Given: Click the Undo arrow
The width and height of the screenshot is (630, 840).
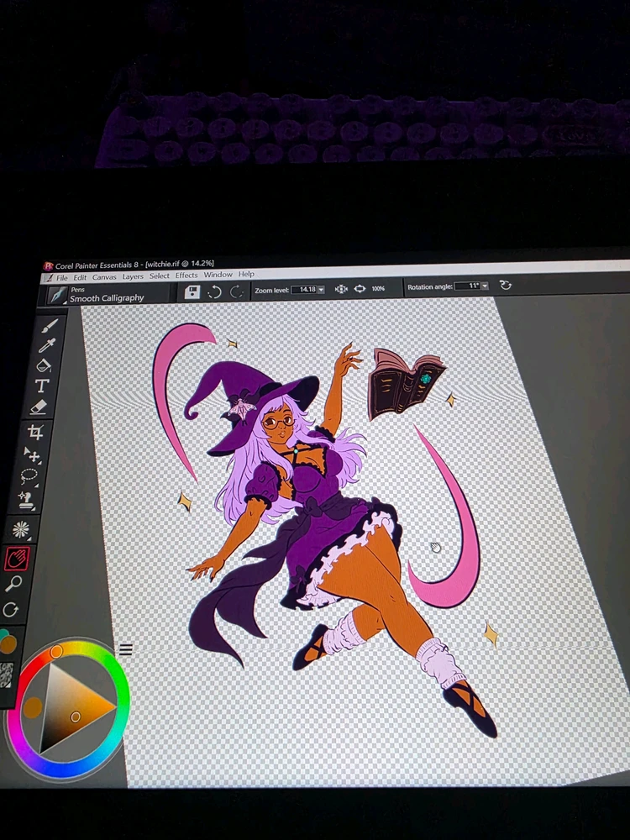Looking at the screenshot, I should point(215,292).
